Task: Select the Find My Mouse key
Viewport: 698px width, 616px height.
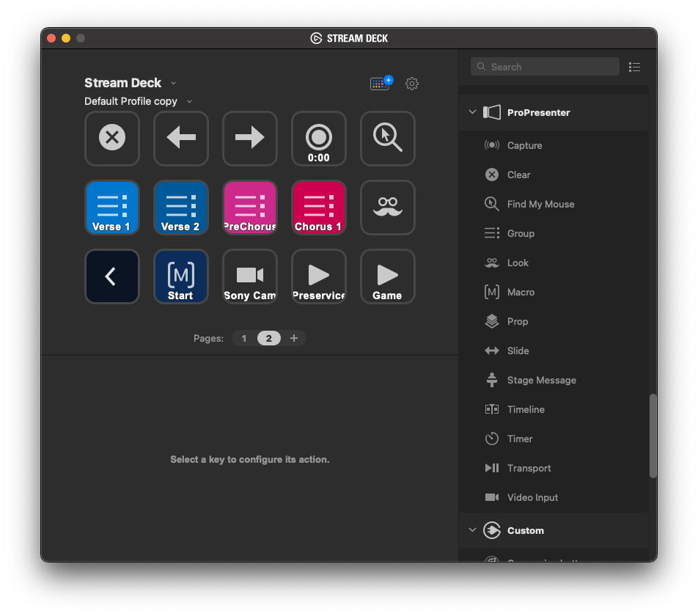Action: pos(388,139)
